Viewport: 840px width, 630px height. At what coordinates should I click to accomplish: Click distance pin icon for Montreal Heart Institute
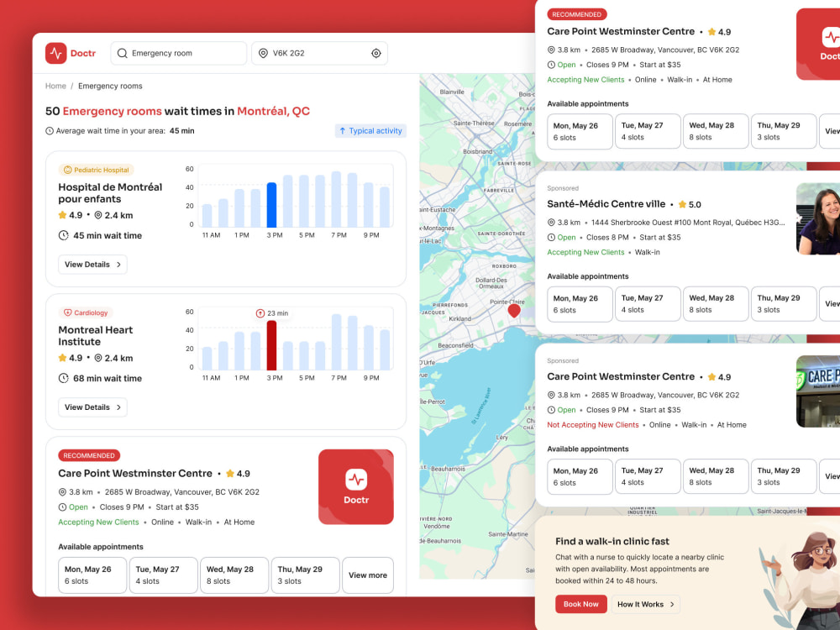point(98,358)
